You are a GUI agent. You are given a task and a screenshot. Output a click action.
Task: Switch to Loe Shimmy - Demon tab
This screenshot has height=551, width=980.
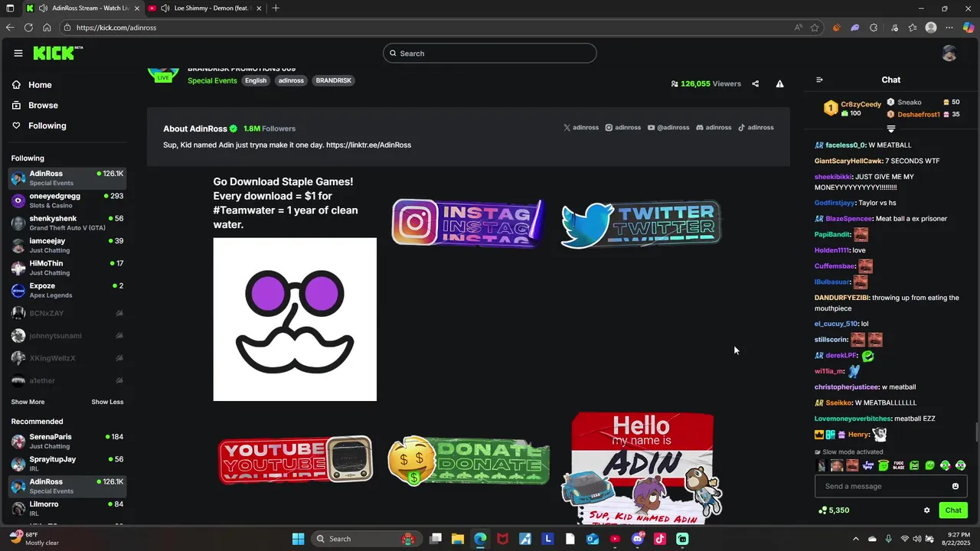pos(205,8)
